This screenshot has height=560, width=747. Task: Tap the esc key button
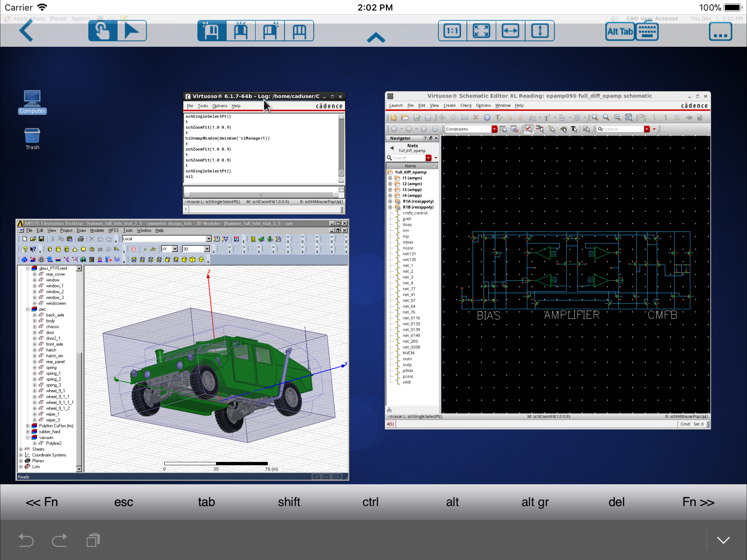(x=124, y=502)
